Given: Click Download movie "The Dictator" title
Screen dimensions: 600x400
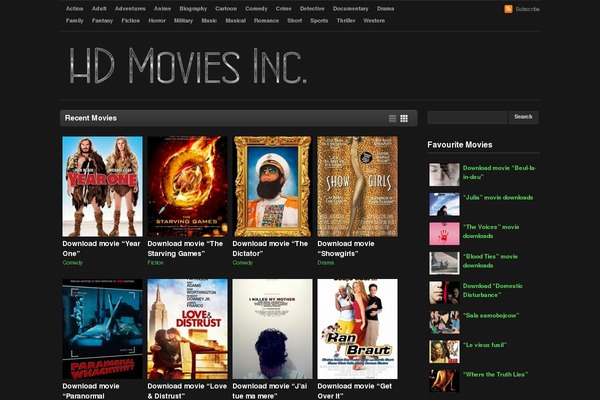Looking at the screenshot, I should click(x=270, y=248).
